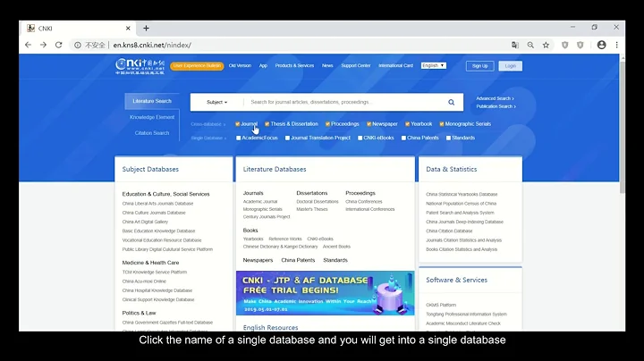Open the China Citation Database link
This screenshot has width=644, height=361.
tap(449, 231)
